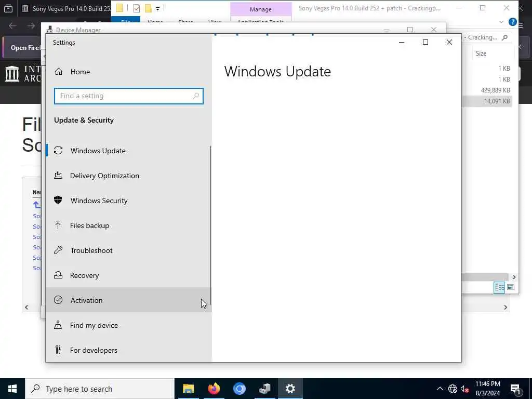The image size is (532, 399).
Task: Switch Explorer to details view icon
Action: 499,287
